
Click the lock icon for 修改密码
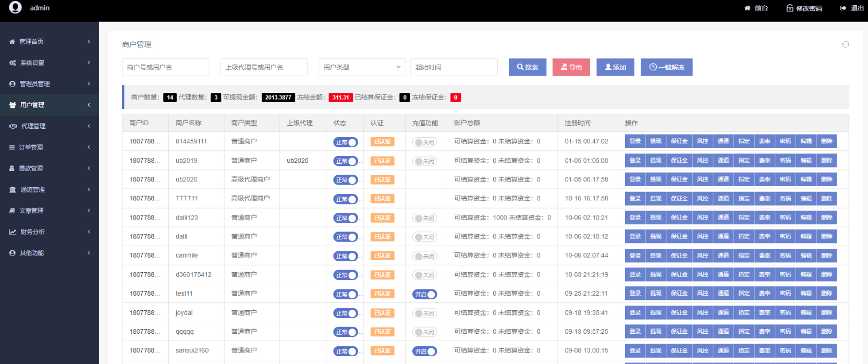pyautogui.click(x=790, y=8)
